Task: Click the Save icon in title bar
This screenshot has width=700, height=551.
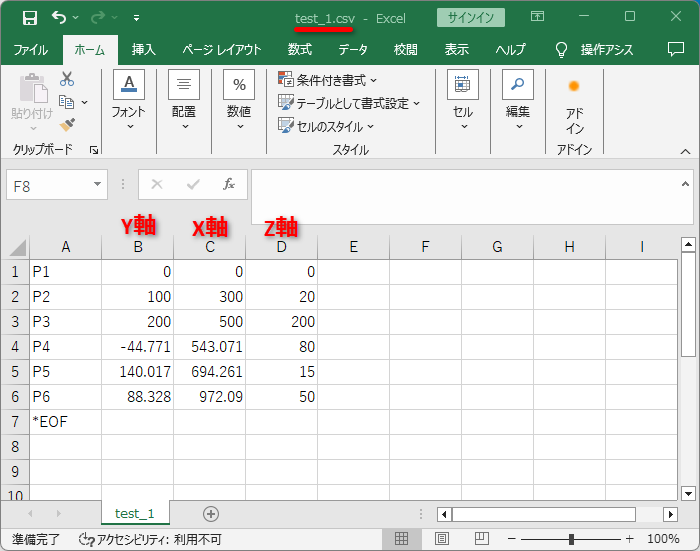Action: [x=30, y=18]
